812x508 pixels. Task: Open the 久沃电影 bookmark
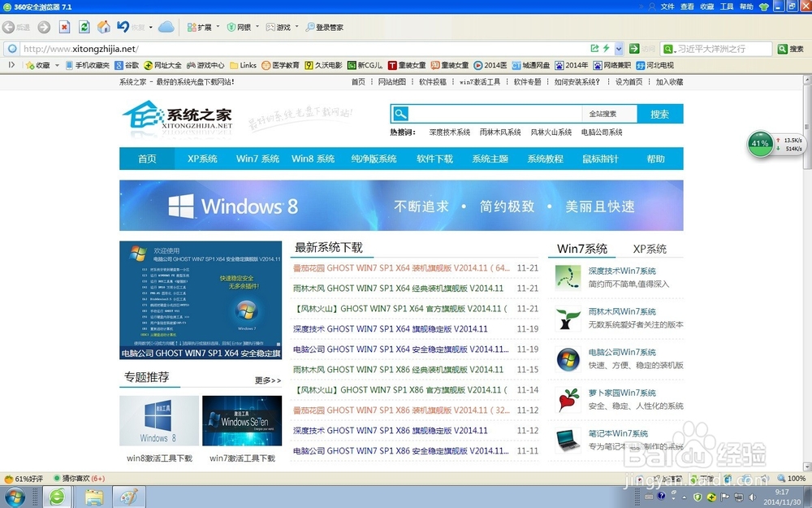coord(324,65)
